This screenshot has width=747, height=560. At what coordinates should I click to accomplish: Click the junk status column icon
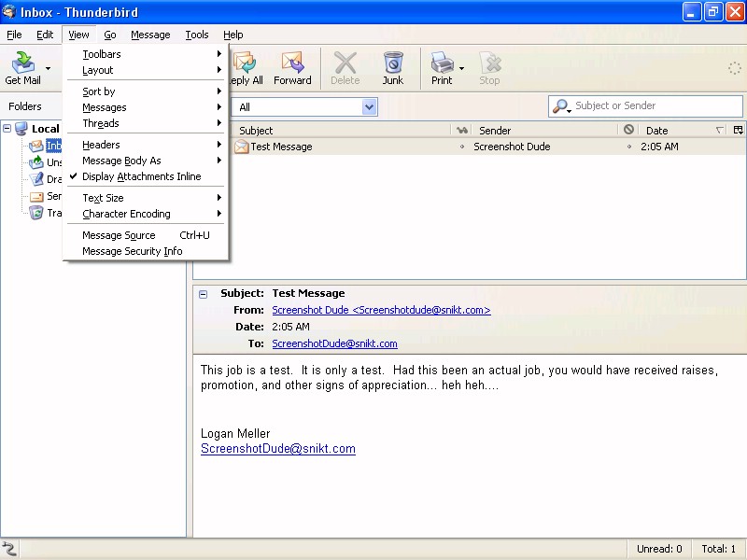point(628,130)
